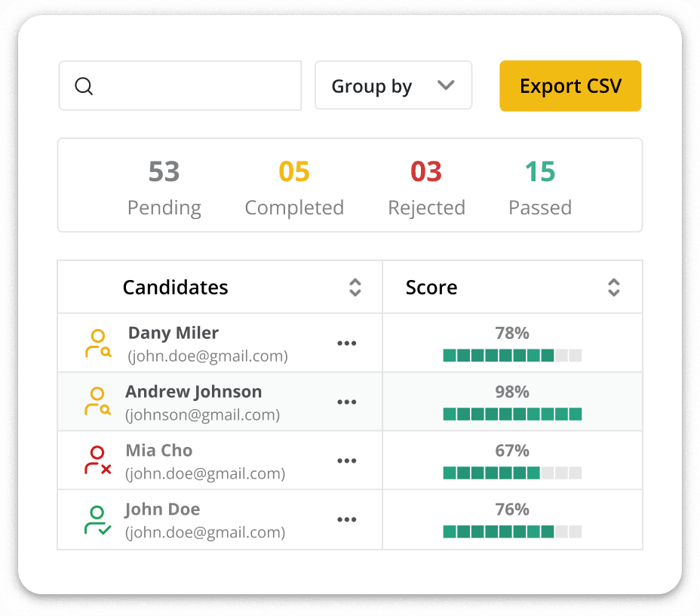Click John Doe's passed user icon

98,520
